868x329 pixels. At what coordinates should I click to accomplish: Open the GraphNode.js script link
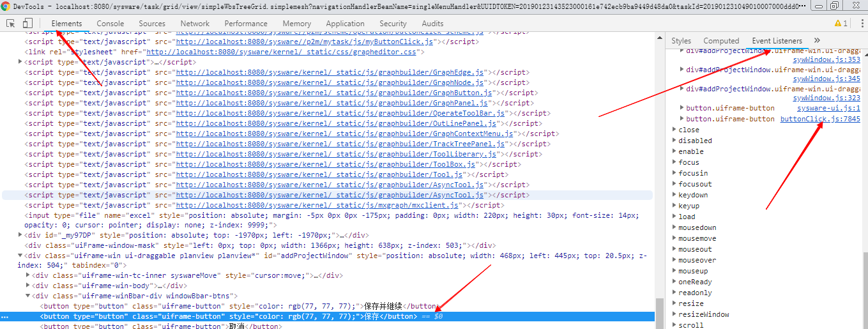tap(330, 82)
